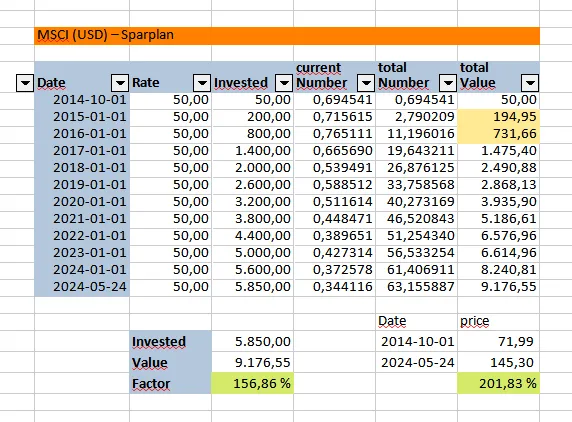Open filter dropdown in unlabeled column before Date
The width and height of the screenshot is (572, 422).
[x=25, y=83]
